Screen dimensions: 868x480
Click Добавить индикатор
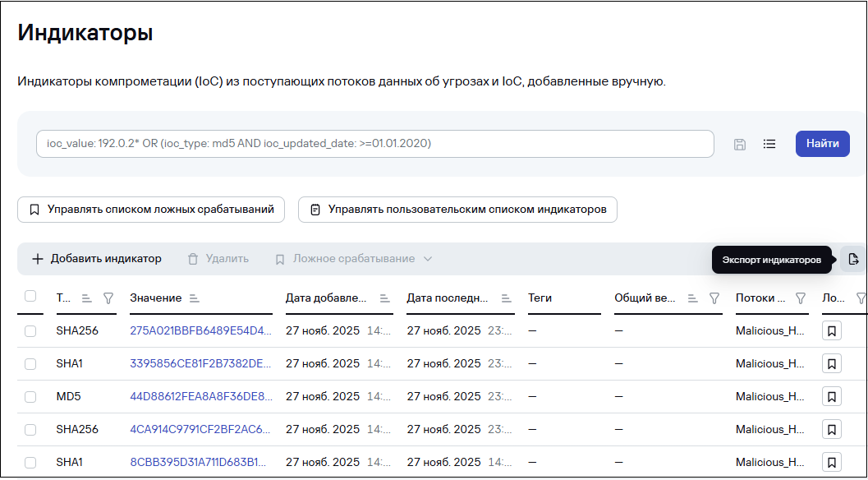tap(97, 259)
